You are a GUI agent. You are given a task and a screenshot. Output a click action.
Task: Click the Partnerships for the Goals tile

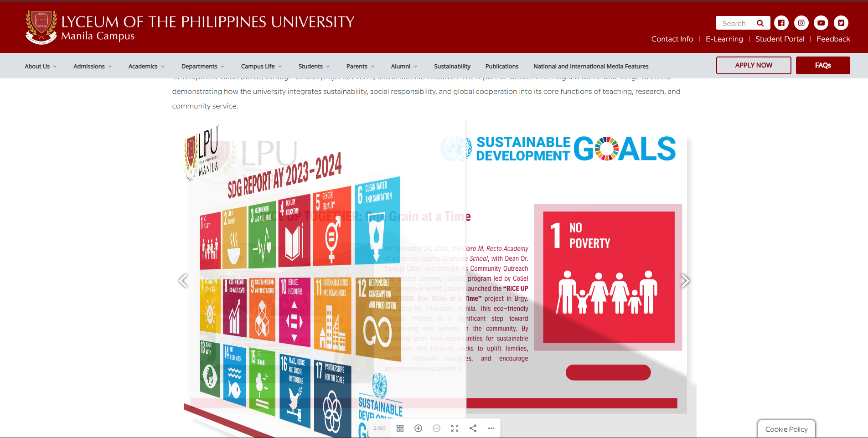(333, 399)
